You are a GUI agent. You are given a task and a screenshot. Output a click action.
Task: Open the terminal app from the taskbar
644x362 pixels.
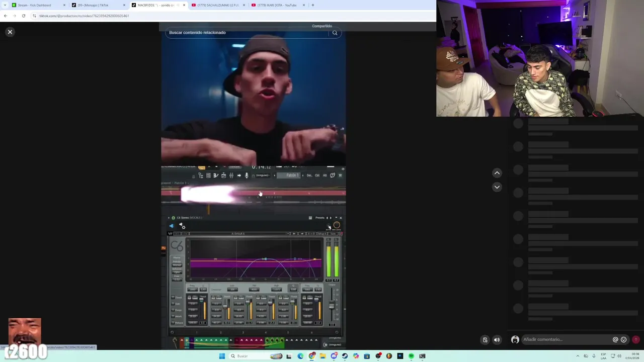(x=422, y=356)
